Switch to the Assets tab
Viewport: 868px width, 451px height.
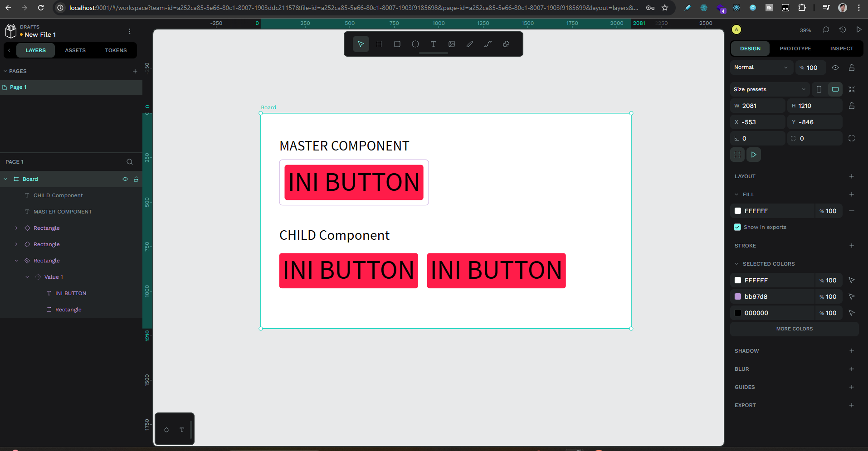tap(75, 50)
